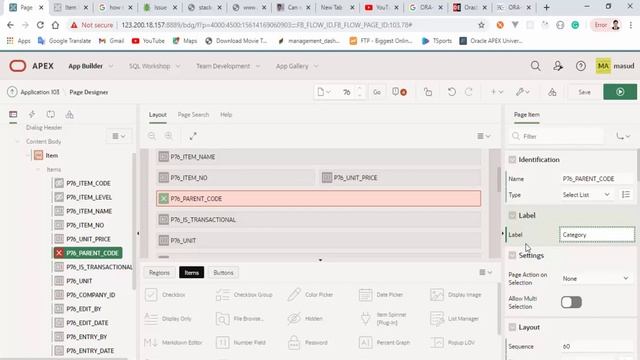The width and height of the screenshot is (640, 360).
Task: Switch to Page Search tab
Action: (193, 115)
